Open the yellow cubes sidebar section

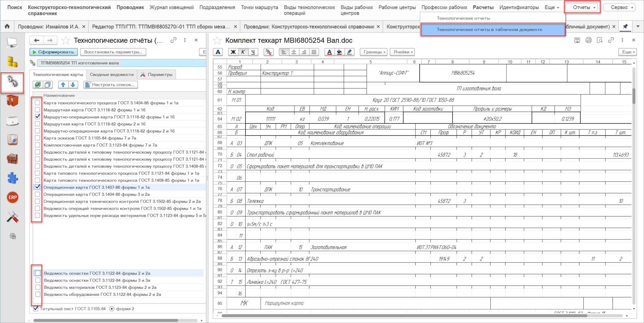(12, 62)
